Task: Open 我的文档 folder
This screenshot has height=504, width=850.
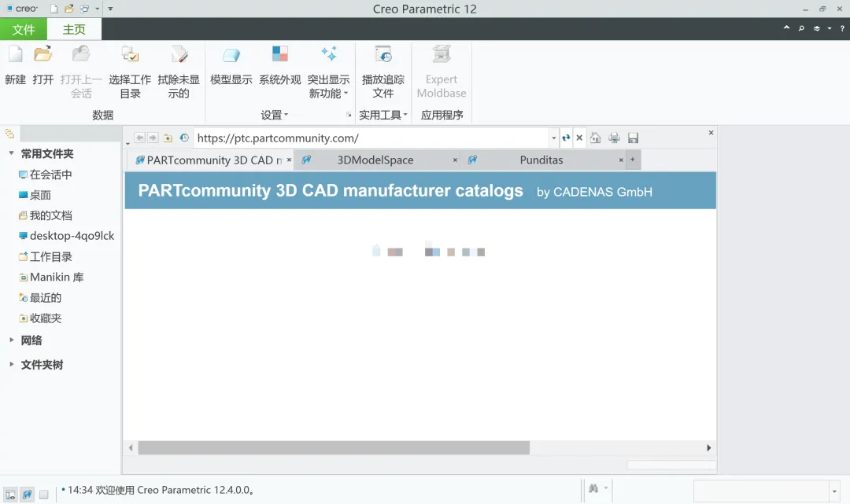Action: pyautogui.click(x=46, y=215)
